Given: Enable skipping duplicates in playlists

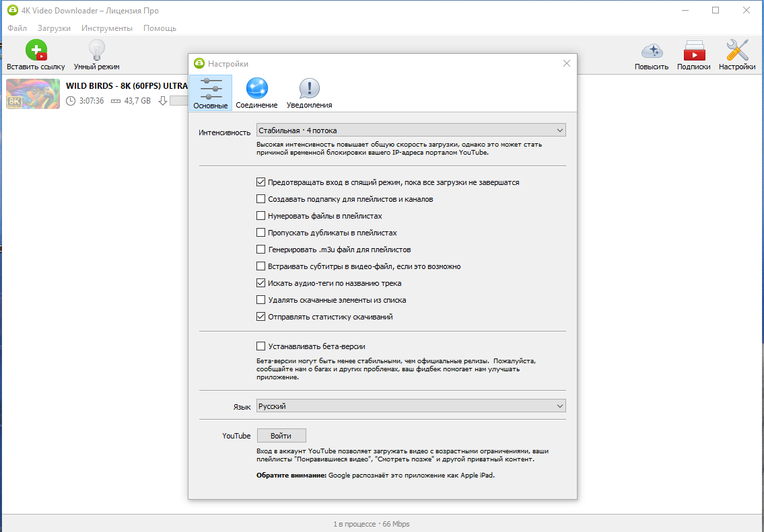Looking at the screenshot, I should pyautogui.click(x=261, y=233).
